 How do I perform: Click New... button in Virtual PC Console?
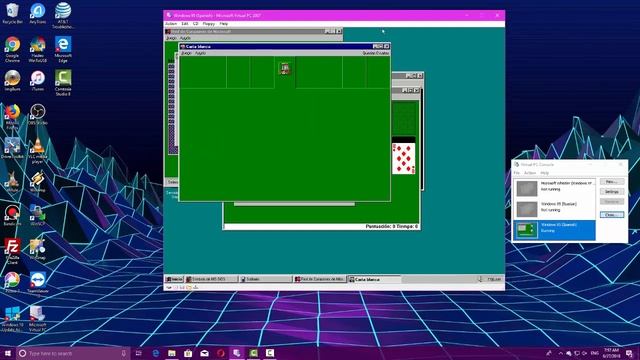click(x=611, y=182)
